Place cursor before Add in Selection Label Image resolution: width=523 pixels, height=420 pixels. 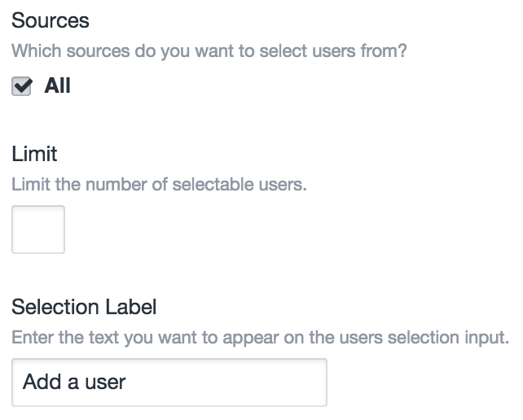coord(24,382)
